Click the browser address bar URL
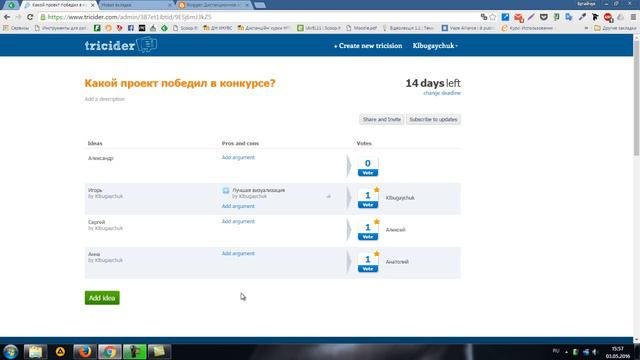Viewport: 640px width, 360px height. click(x=130, y=17)
